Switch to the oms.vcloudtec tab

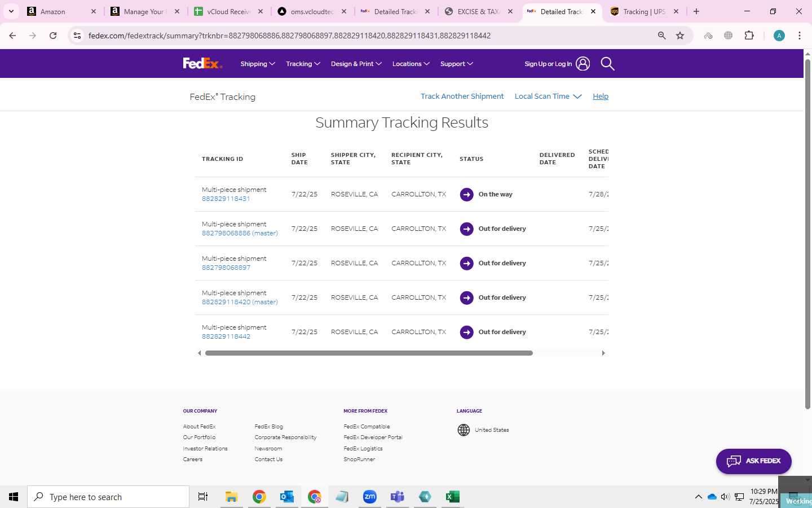(311, 11)
